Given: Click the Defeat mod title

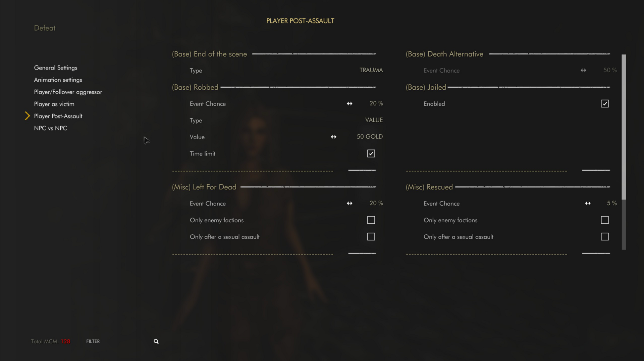Looking at the screenshot, I should pyautogui.click(x=45, y=28).
